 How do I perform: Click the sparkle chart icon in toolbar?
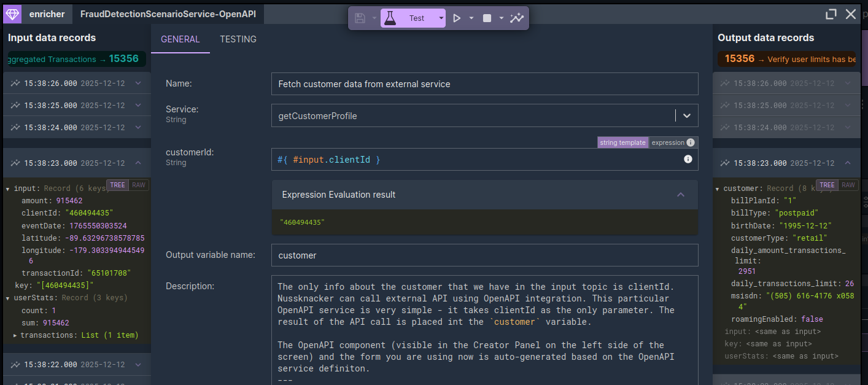[517, 18]
